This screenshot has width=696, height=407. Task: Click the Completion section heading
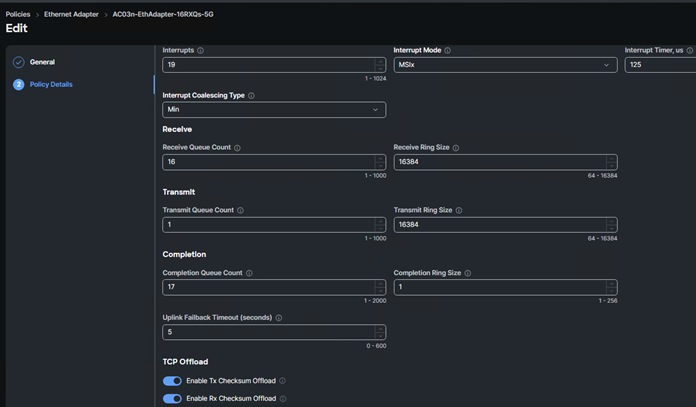pos(184,254)
